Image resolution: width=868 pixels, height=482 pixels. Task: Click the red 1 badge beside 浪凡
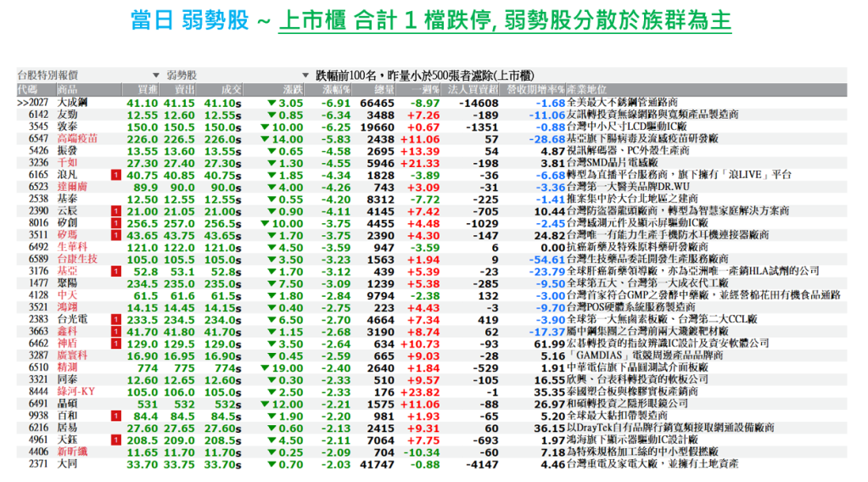point(115,174)
